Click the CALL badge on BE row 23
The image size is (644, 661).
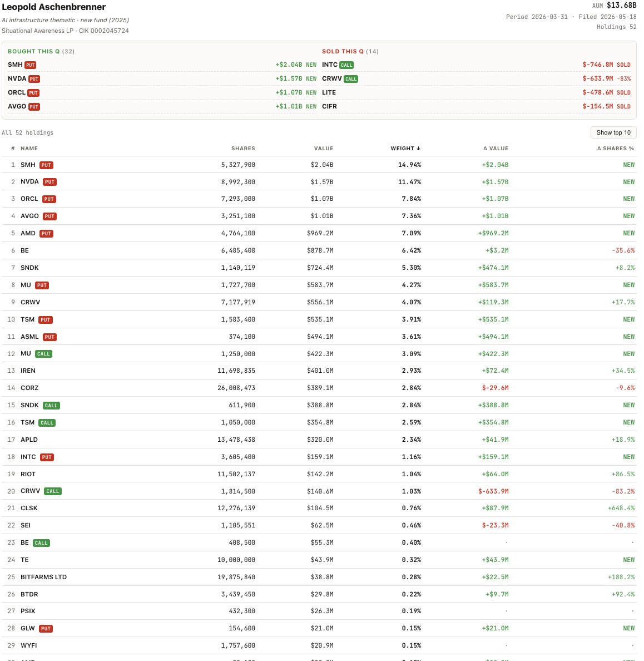coord(41,543)
